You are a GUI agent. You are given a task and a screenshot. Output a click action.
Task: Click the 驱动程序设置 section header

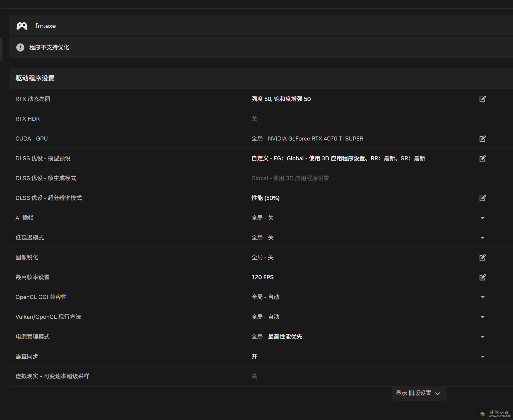tap(35, 78)
